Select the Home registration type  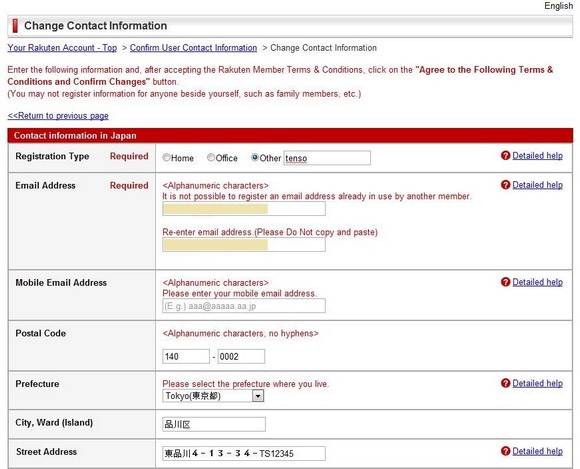tap(166, 158)
